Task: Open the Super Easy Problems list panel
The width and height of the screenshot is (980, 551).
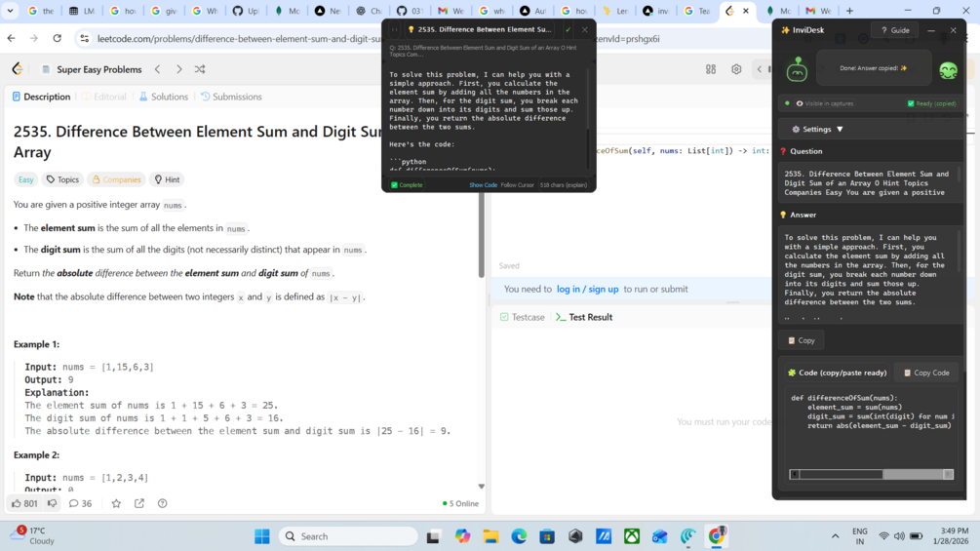Action: [92, 69]
